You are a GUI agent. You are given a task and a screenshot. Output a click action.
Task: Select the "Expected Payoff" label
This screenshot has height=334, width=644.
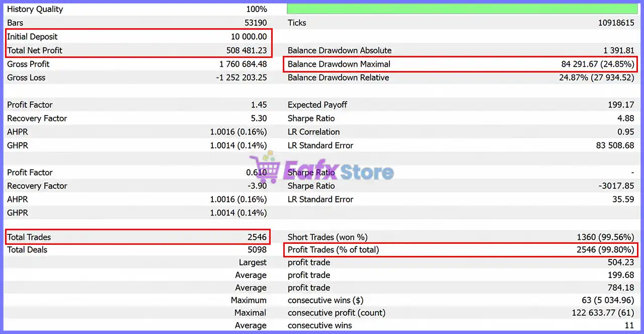tap(317, 105)
